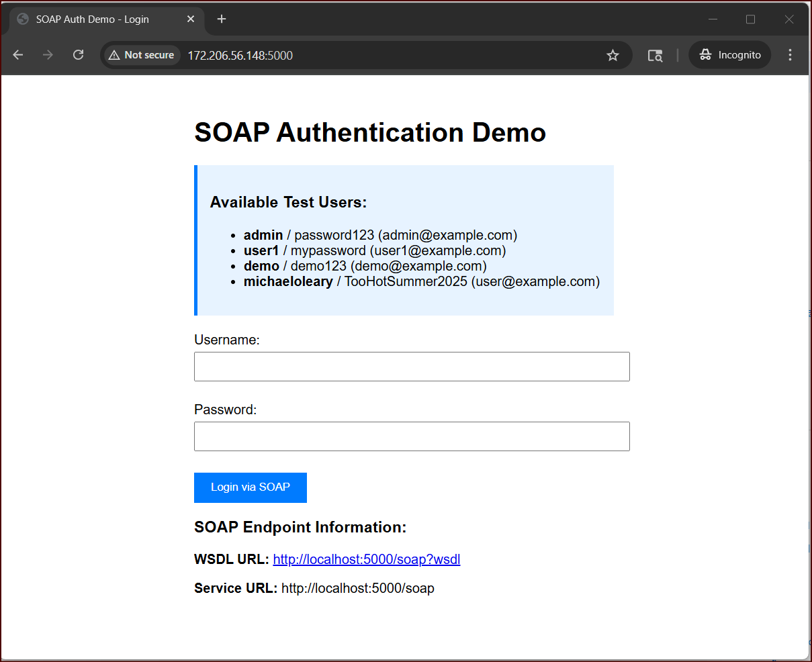Viewport: 812px width, 662px height.
Task: Open a new tab with the plus icon
Action: [x=222, y=19]
